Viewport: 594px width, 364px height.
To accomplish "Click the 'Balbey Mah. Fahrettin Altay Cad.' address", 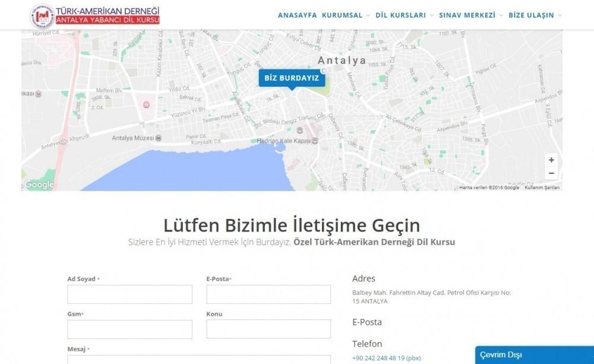I will 431,297.
